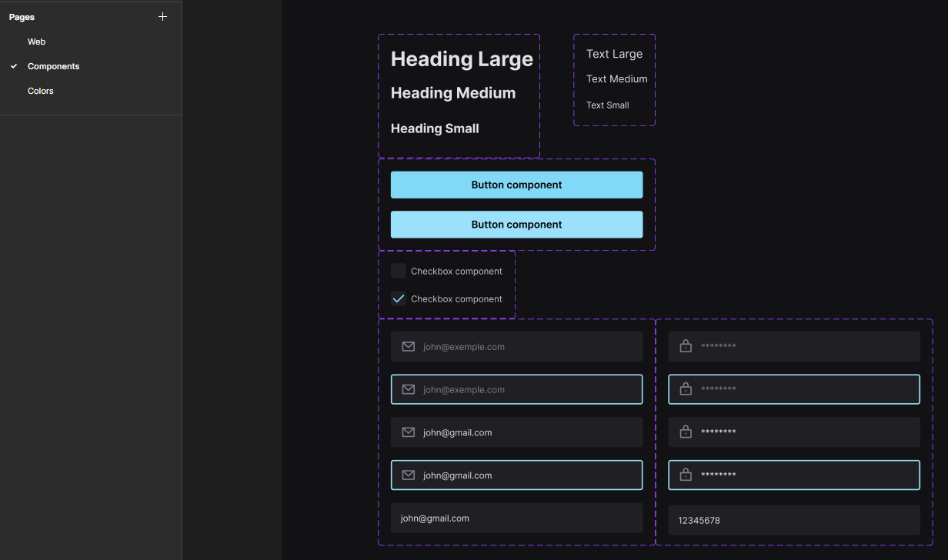
Task: Click the lighter blue Button component
Action: click(x=516, y=225)
